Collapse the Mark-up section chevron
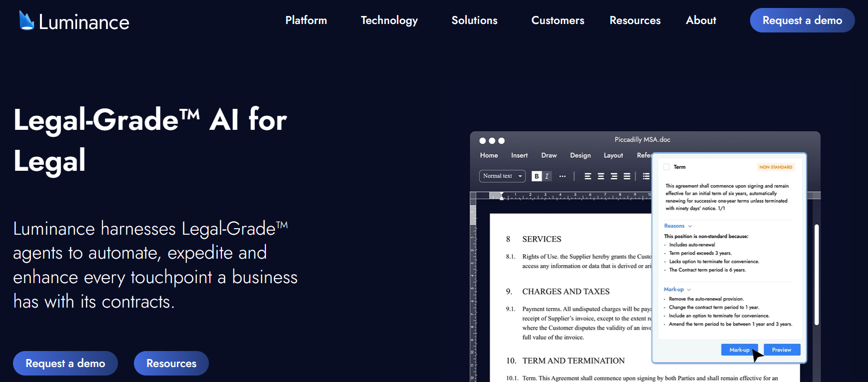Screen dimensions: 868x382 pyautogui.click(x=689, y=290)
